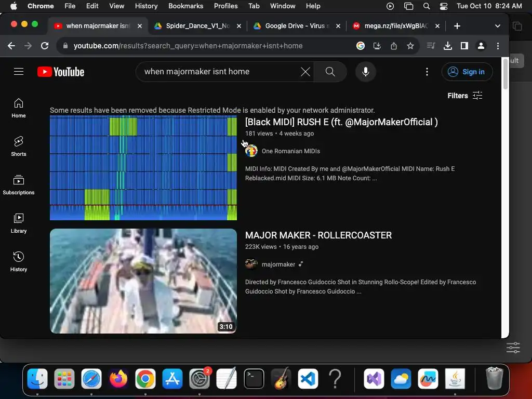Open Chrome media controls icon

coord(431,46)
